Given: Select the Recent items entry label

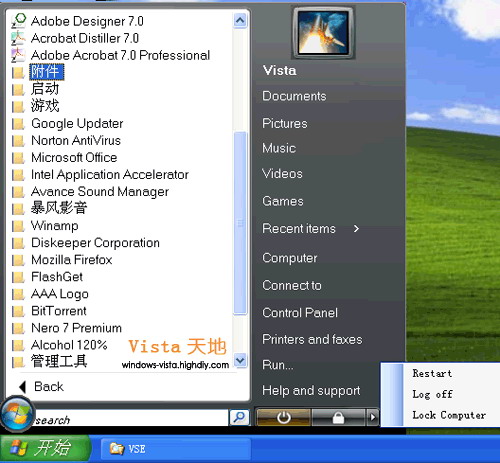Looking at the screenshot, I should (299, 229).
